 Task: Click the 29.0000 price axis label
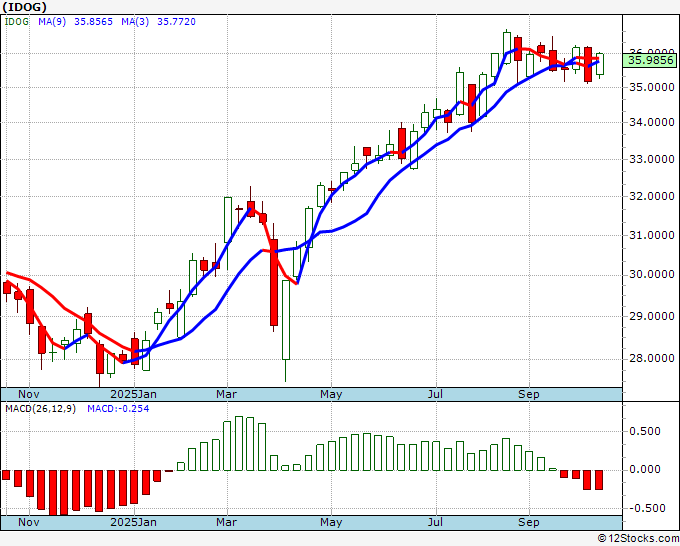pos(652,316)
